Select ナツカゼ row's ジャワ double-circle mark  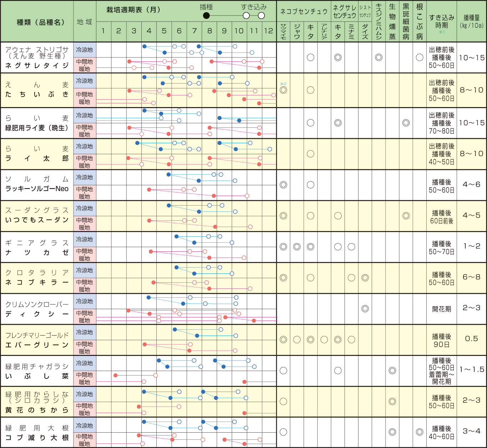coord(297,247)
